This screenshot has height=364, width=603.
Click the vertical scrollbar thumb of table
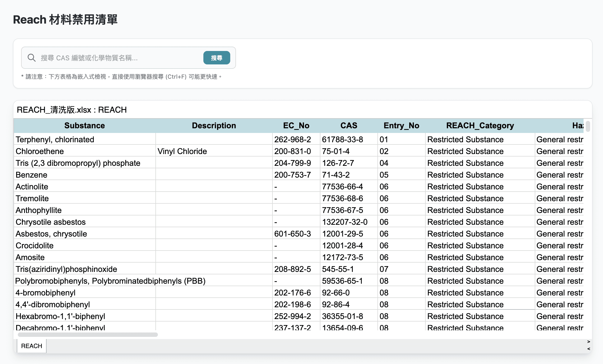tap(588, 126)
